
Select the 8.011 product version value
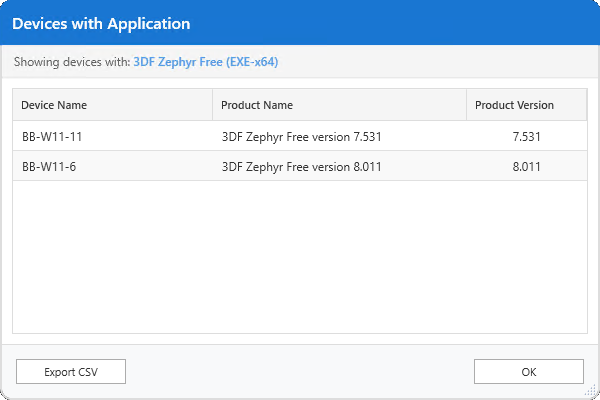(527, 167)
